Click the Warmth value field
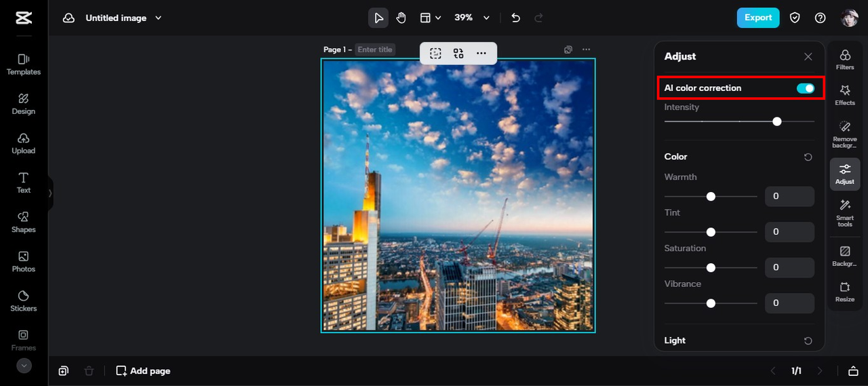Screen dimensions: 868x386 (789, 196)
